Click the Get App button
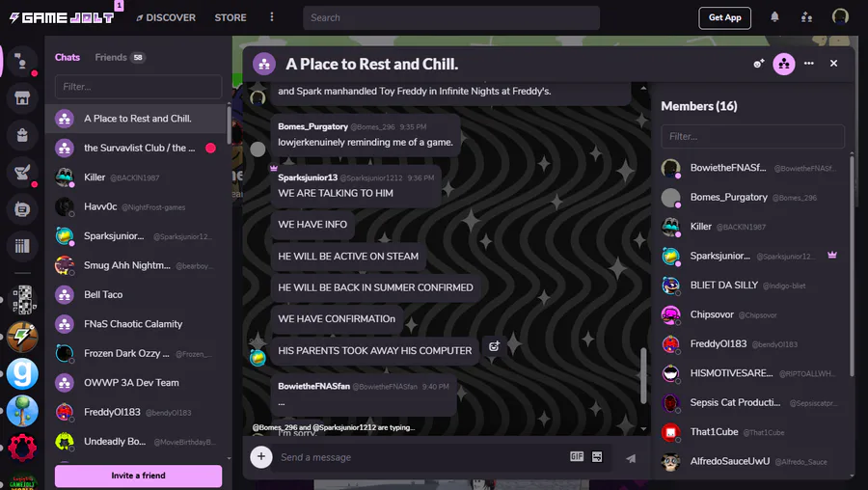Viewport: 868px width, 490px height. point(724,17)
